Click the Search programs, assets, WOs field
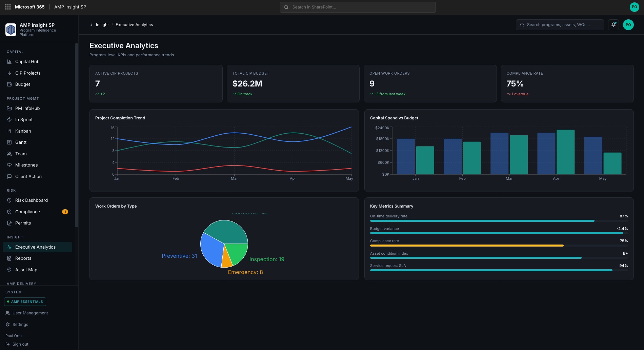Viewport: 644px width, 350px height. 560,25
